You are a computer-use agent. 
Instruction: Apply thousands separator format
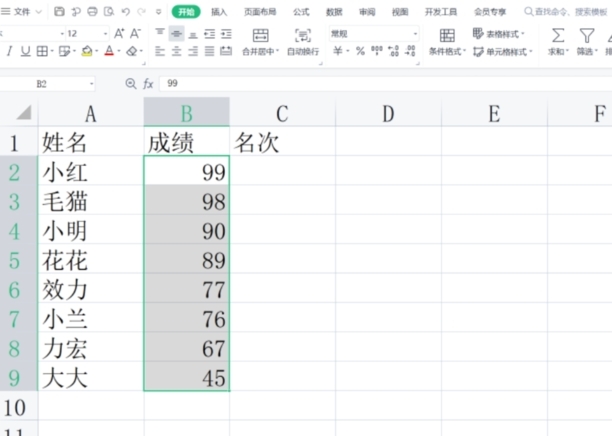[377, 51]
